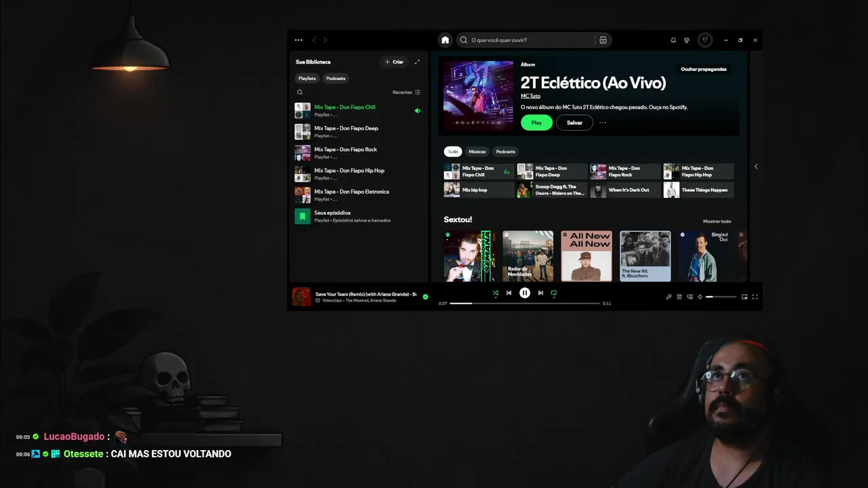The width and height of the screenshot is (868, 488).
Task: Click the 2T Ecléttico album cover art
Action: tap(478, 95)
